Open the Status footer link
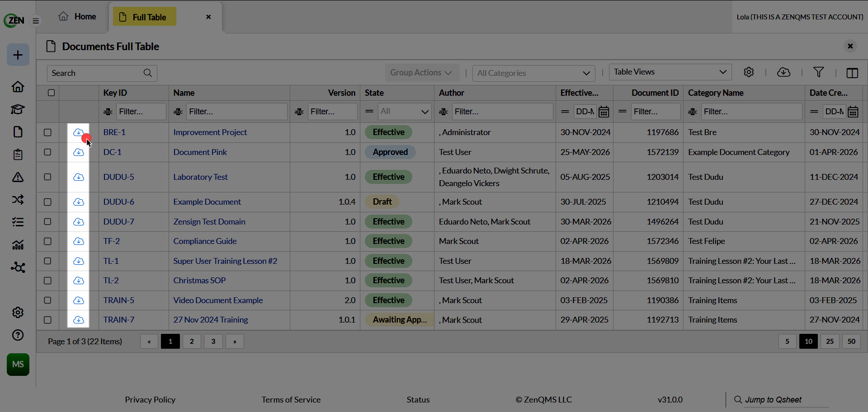 tap(418, 400)
